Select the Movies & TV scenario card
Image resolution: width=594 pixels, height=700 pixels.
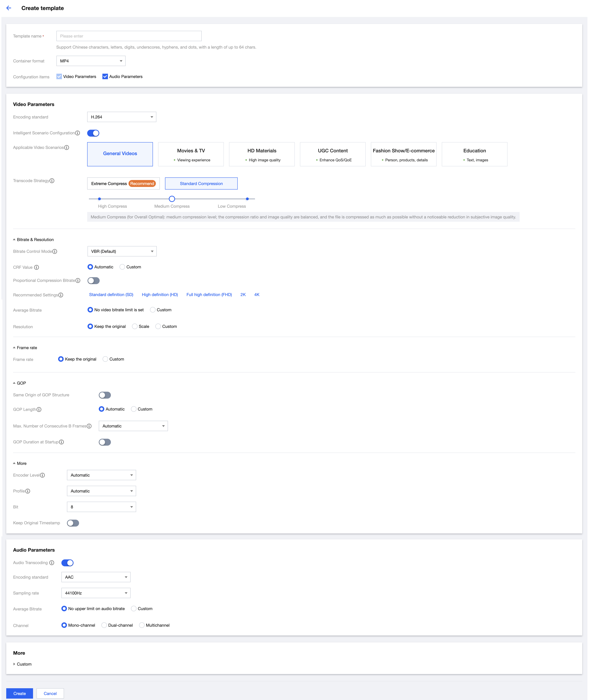[191, 154]
